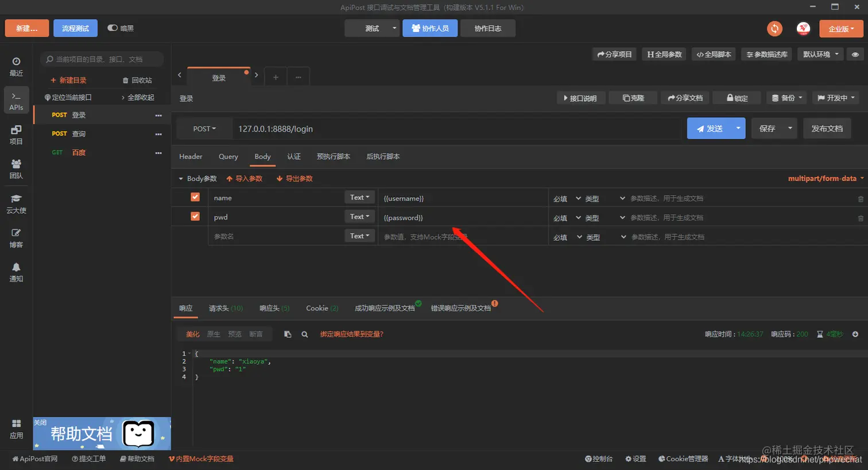Open Text type dropdown for name
Screen dimensions: 868x470
[x=360, y=198]
